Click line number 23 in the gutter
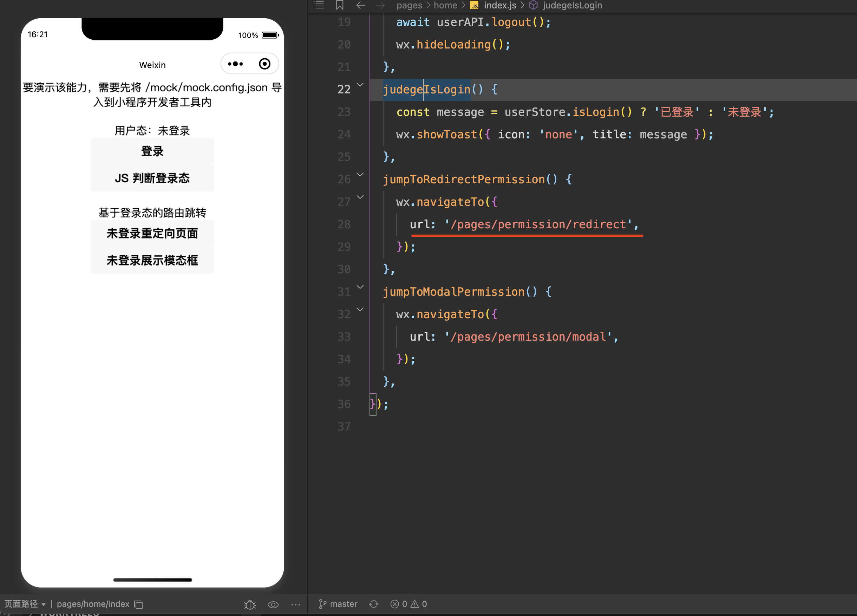 click(x=344, y=112)
